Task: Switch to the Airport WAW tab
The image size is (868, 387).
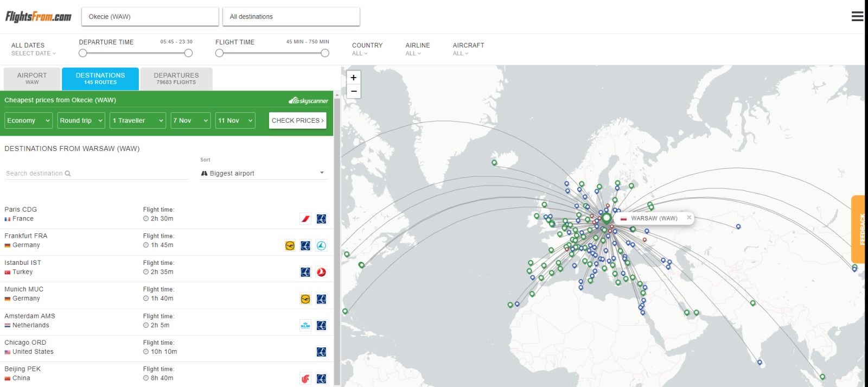Action: (x=32, y=79)
